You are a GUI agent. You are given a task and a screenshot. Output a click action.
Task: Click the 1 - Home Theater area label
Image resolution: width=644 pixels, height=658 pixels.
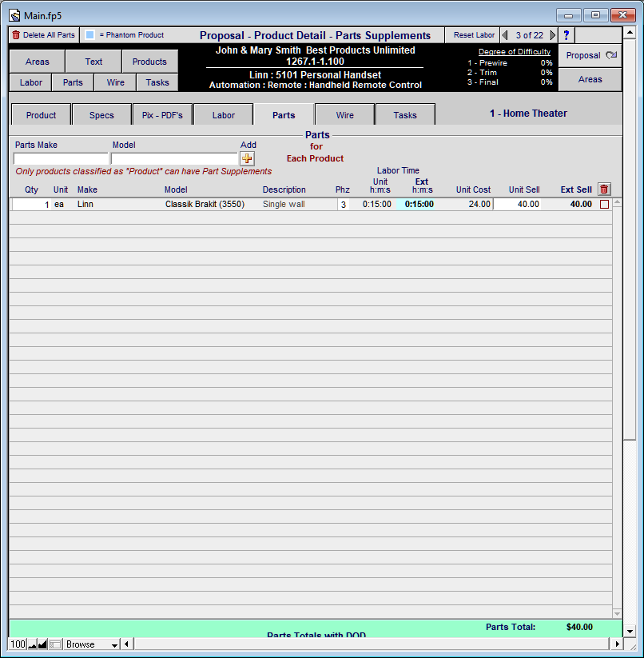coord(528,114)
